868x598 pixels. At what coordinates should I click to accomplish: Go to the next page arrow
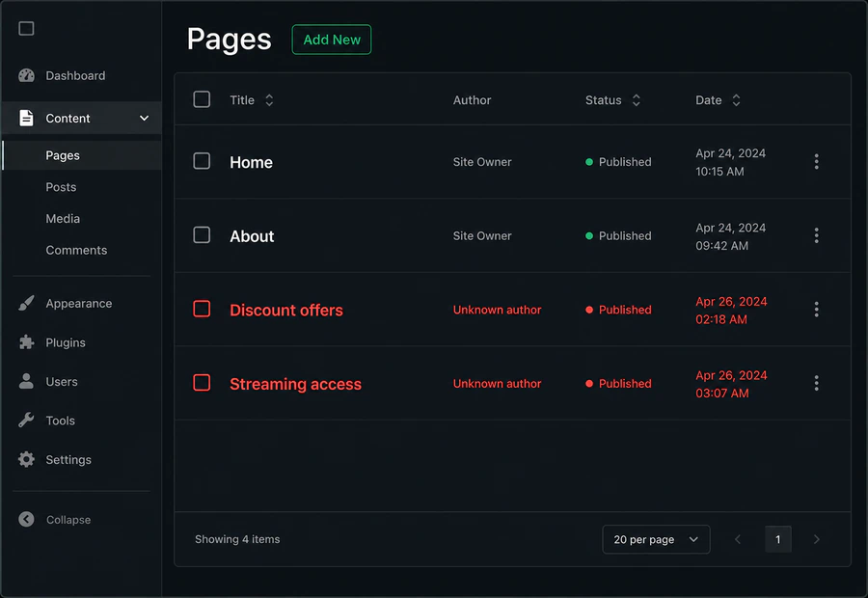[816, 539]
